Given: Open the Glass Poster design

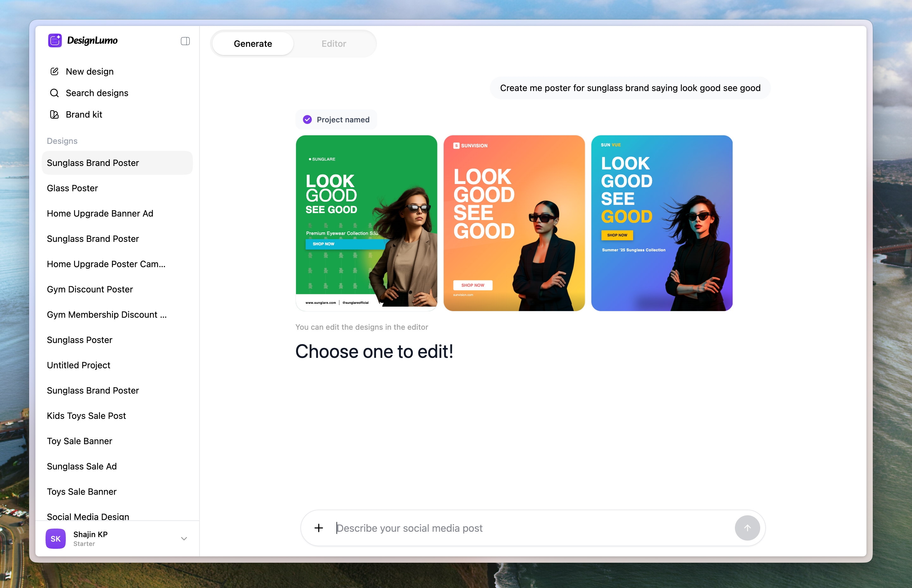Looking at the screenshot, I should tap(72, 188).
